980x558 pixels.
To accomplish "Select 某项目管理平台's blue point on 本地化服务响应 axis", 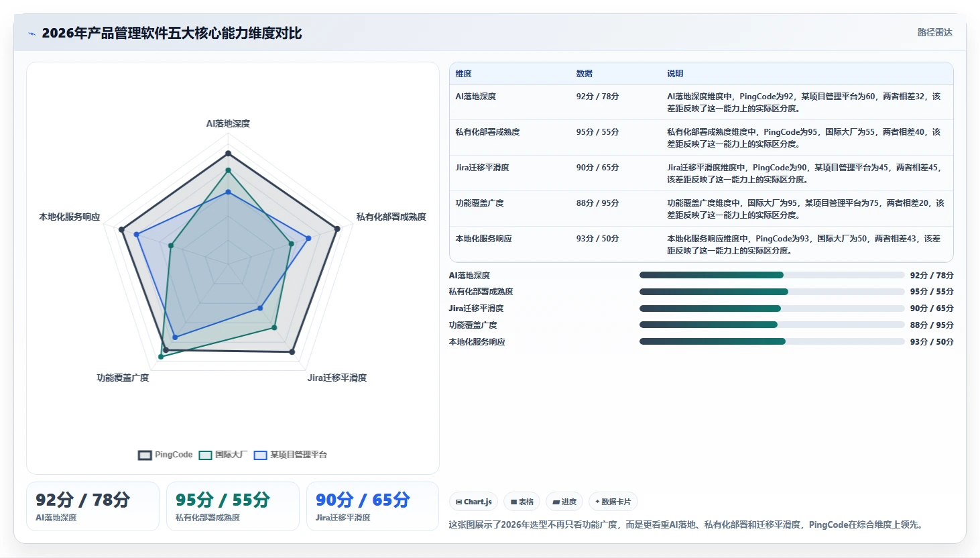I will pos(137,235).
